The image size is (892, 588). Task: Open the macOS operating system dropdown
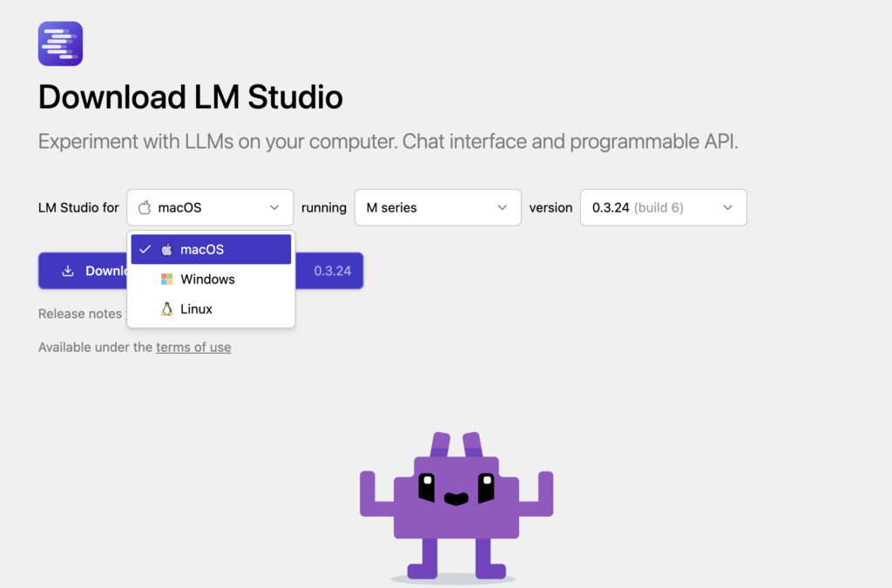point(210,207)
